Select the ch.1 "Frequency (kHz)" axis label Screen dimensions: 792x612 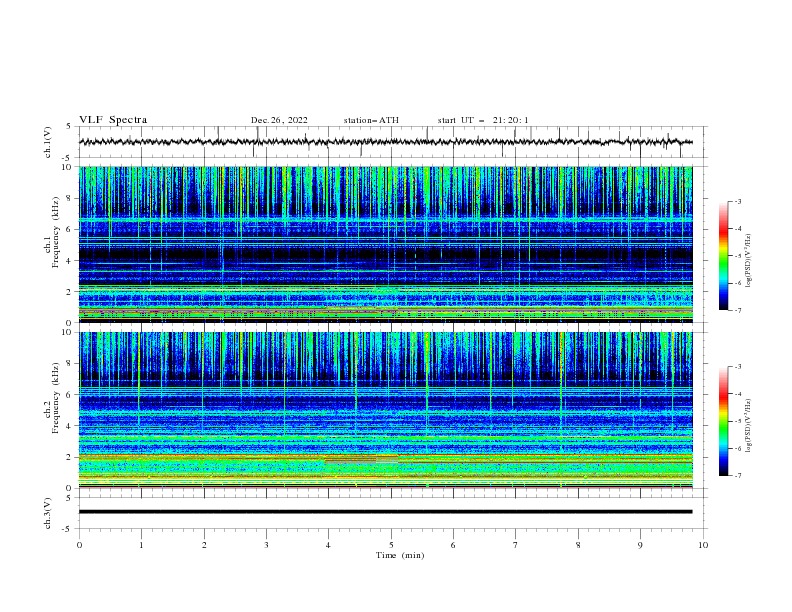tap(55, 230)
